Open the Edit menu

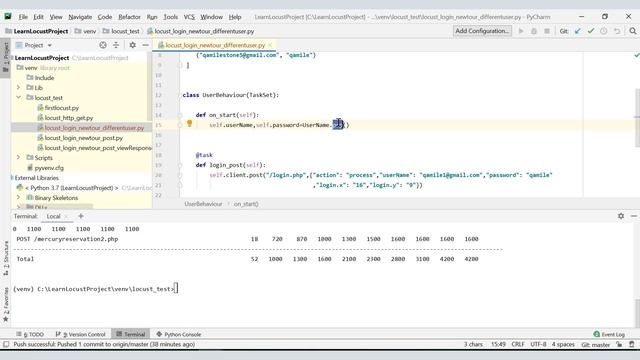(38, 17)
